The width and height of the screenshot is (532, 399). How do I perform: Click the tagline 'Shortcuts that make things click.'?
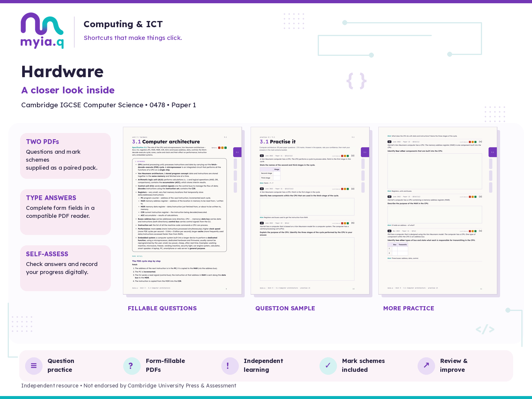133,38
